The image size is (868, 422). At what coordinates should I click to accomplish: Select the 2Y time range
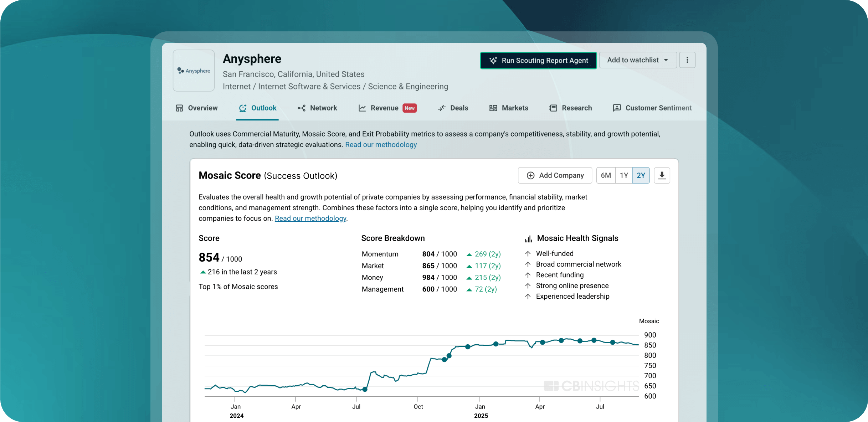coord(641,175)
